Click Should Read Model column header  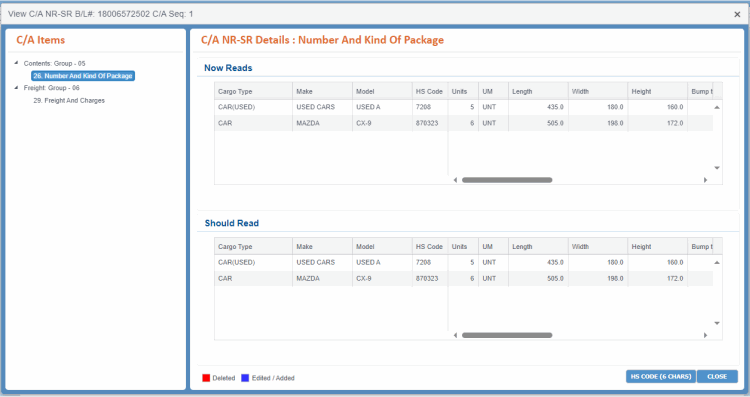(x=382, y=246)
